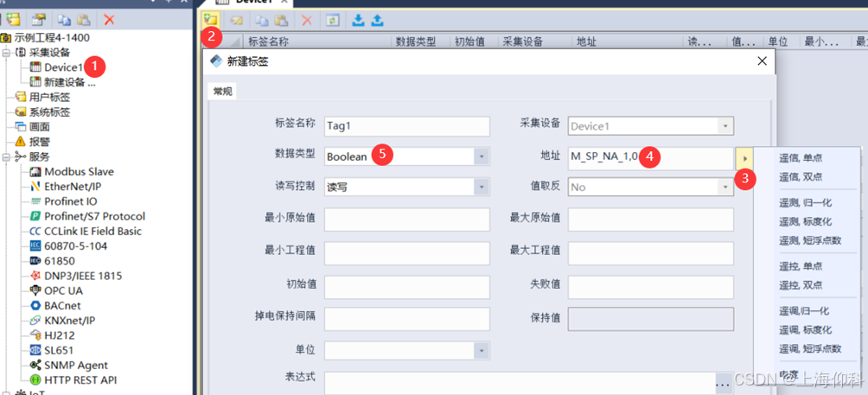This screenshot has width=868, height=395.
Task: Click the blue export upload icon
Action: [377, 21]
